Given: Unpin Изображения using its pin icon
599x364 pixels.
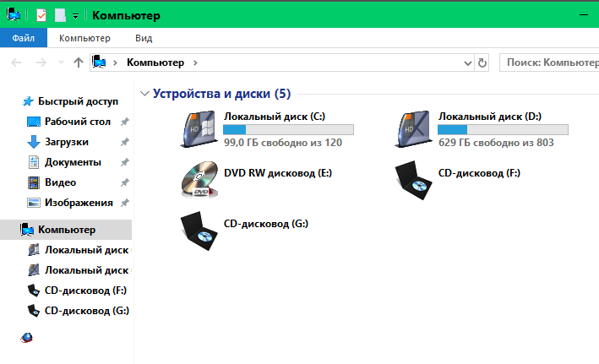Looking at the screenshot, I should [124, 203].
